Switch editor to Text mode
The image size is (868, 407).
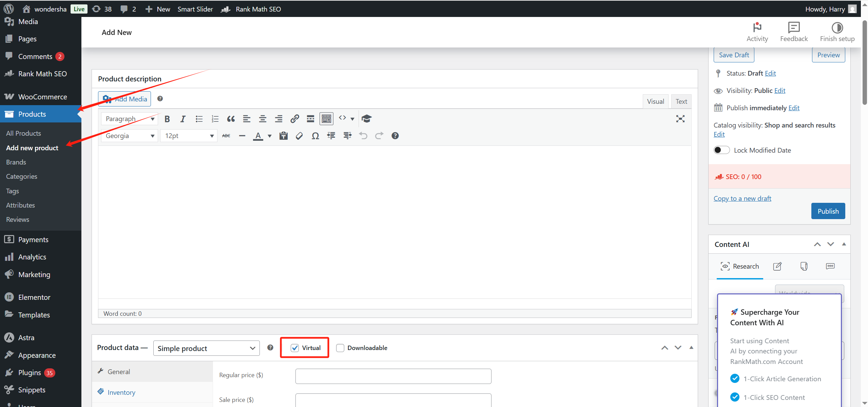pos(681,101)
